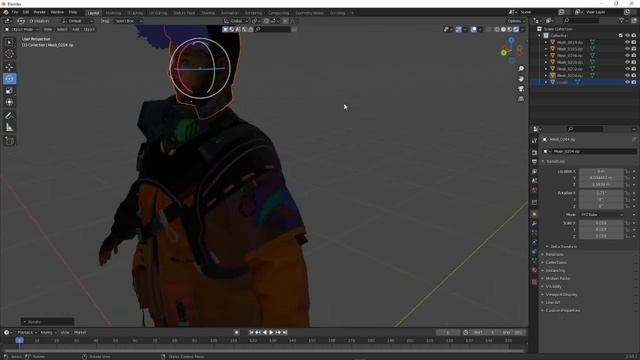Select the Add Cube tool
The height and width of the screenshot is (360, 640).
click(9, 141)
